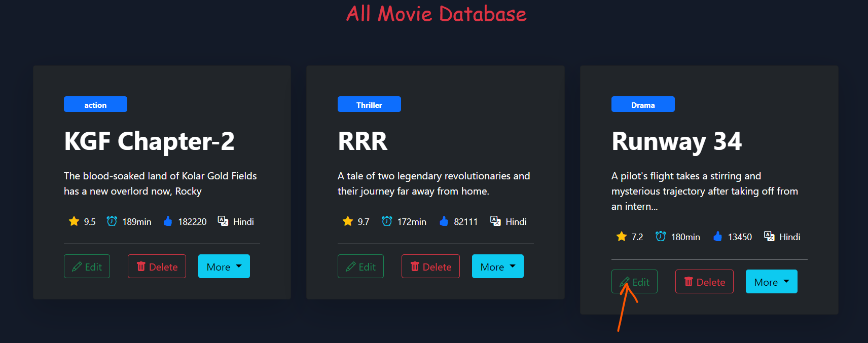The height and width of the screenshot is (343, 868).
Task: Click the Hindi language label on RRR
Action: 516,222
